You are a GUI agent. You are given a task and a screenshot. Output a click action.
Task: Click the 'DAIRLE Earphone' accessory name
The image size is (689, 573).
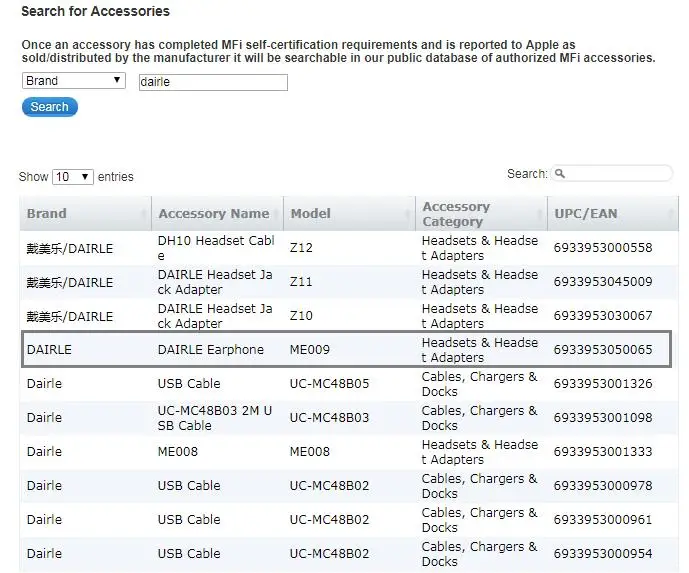pos(210,350)
